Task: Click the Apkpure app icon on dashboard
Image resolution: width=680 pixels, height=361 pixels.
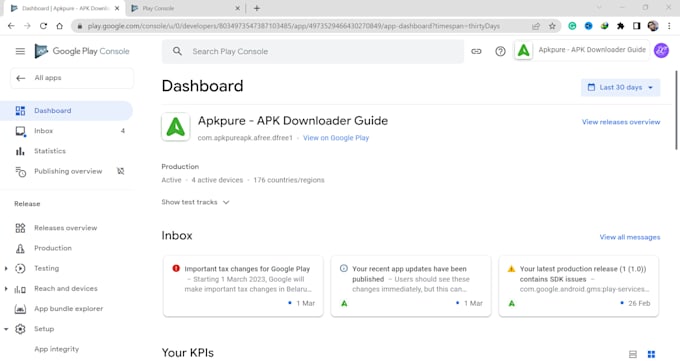Action: (176, 127)
